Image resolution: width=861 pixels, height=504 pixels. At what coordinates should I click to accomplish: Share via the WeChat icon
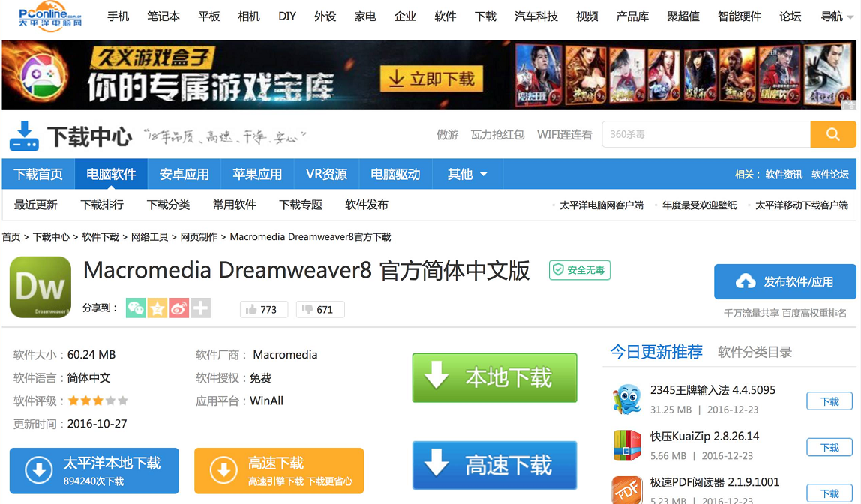click(x=136, y=308)
